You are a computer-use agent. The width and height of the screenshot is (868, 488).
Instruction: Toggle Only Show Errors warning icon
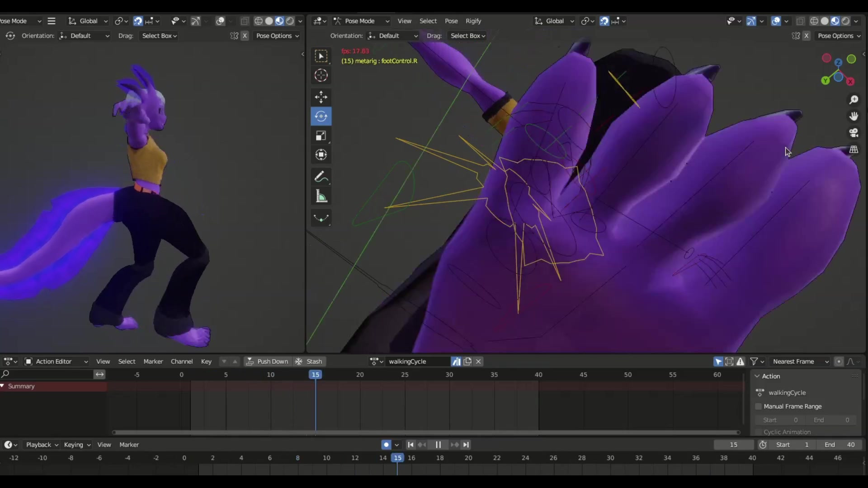click(x=740, y=361)
